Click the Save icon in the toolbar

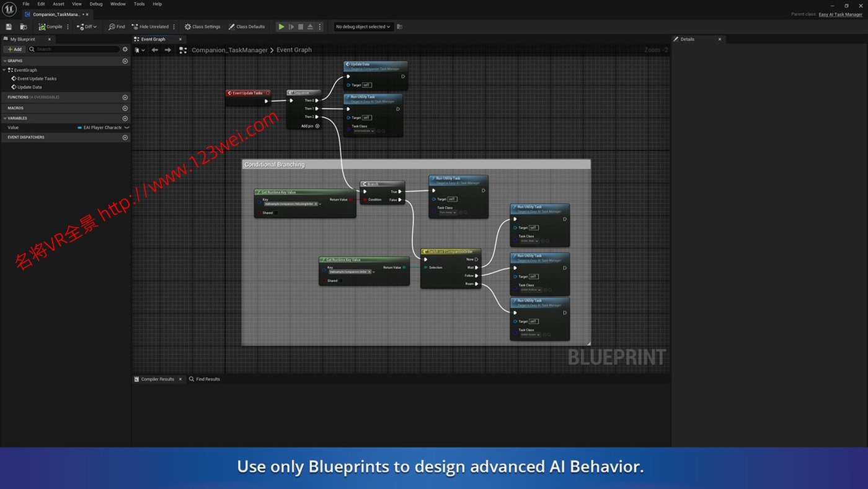tap(9, 27)
